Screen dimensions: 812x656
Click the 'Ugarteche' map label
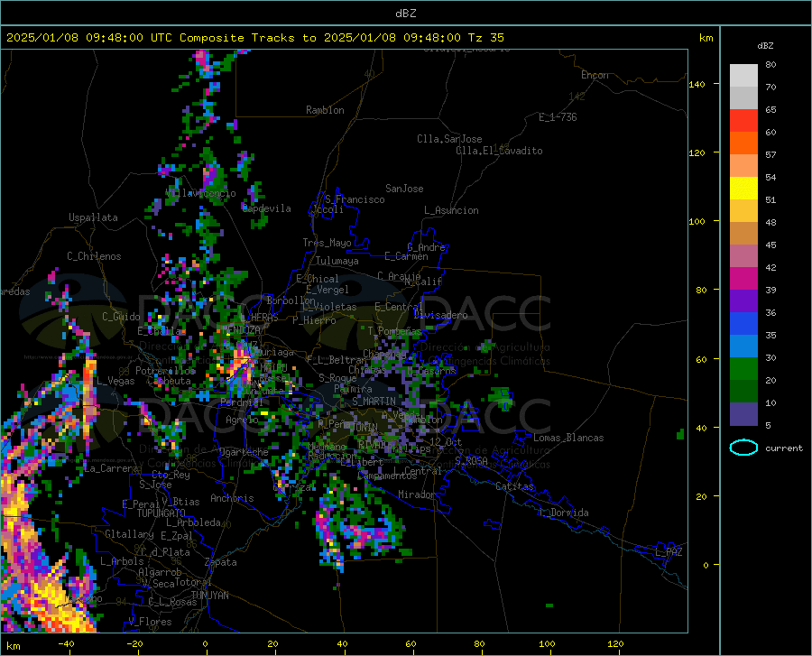click(244, 452)
